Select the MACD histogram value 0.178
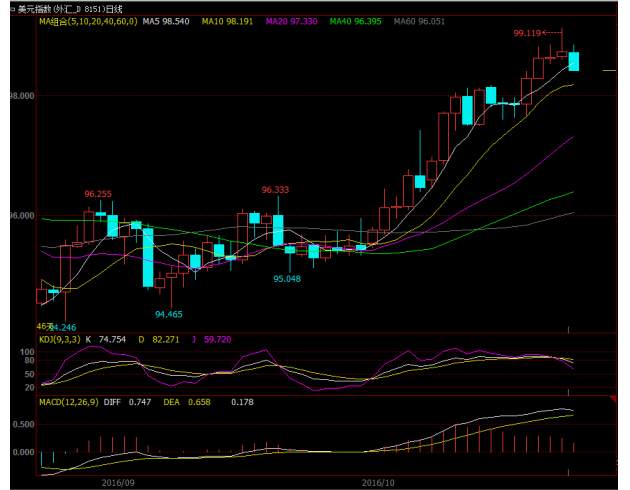This screenshot has height=490, width=630. click(x=242, y=402)
